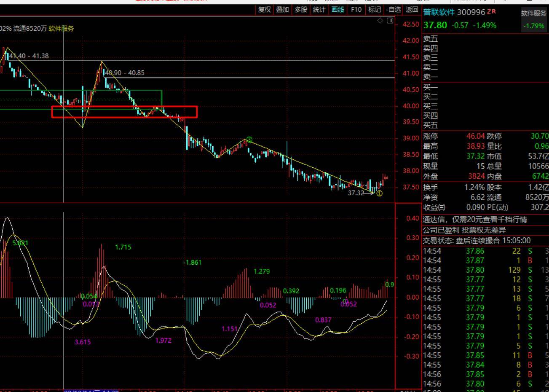Click the 最低 value 37.32 in stats
The height and width of the screenshot is (392, 549).
coord(476,156)
